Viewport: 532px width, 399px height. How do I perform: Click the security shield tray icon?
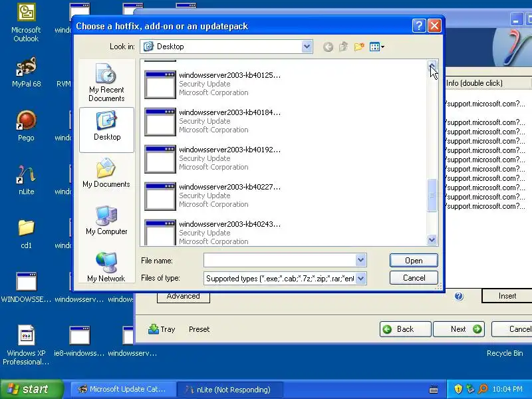point(458,389)
